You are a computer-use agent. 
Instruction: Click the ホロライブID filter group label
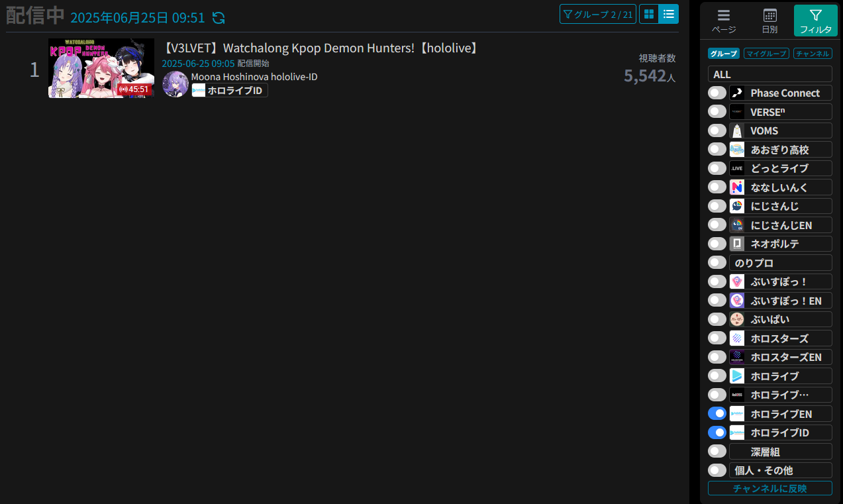point(781,432)
